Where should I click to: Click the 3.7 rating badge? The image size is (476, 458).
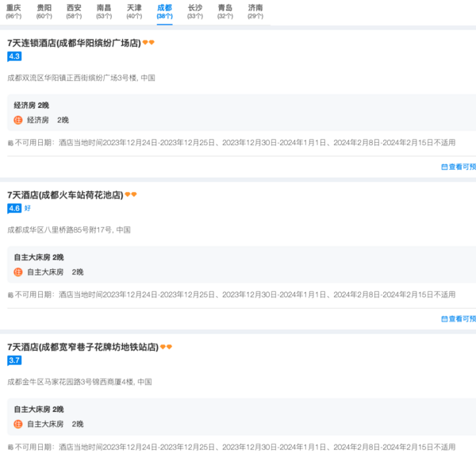(14, 360)
